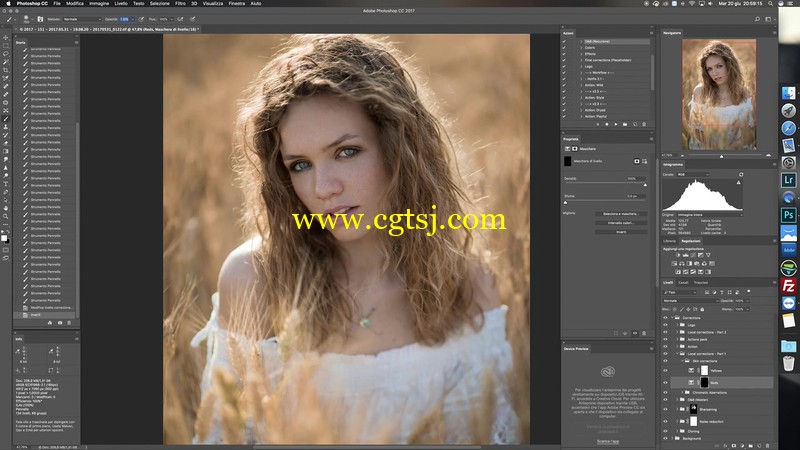Viewport: 800px width, 450px height.
Task: Select the Brush tool in toolbar
Action: 6,119
